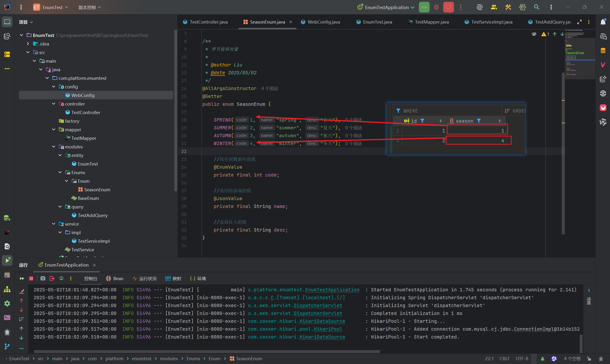Image resolution: width=610 pixels, height=364 pixels.
Task: Toggle the inspection eye icon in editor
Action: (x=534, y=34)
